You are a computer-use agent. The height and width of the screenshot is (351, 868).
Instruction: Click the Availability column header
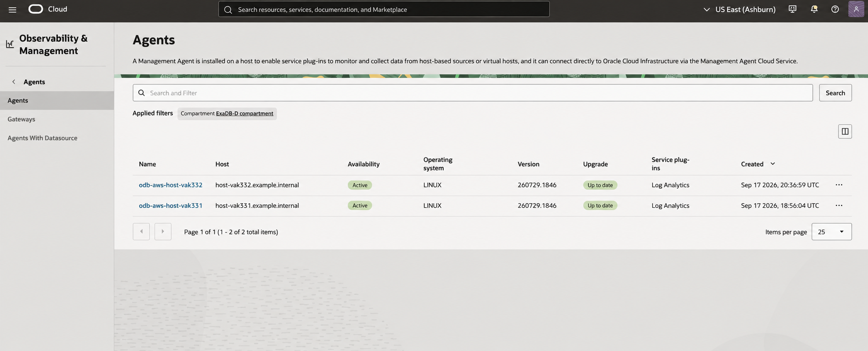[364, 164]
